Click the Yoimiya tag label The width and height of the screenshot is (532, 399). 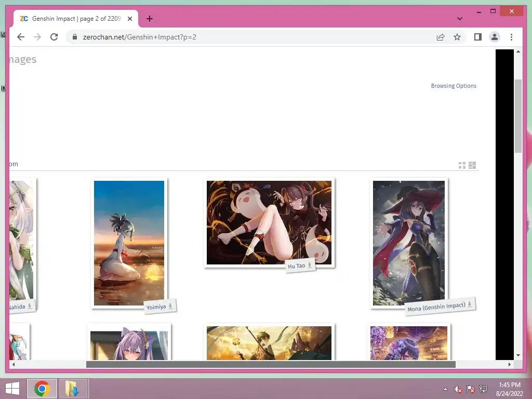pyautogui.click(x=156, y=307)
